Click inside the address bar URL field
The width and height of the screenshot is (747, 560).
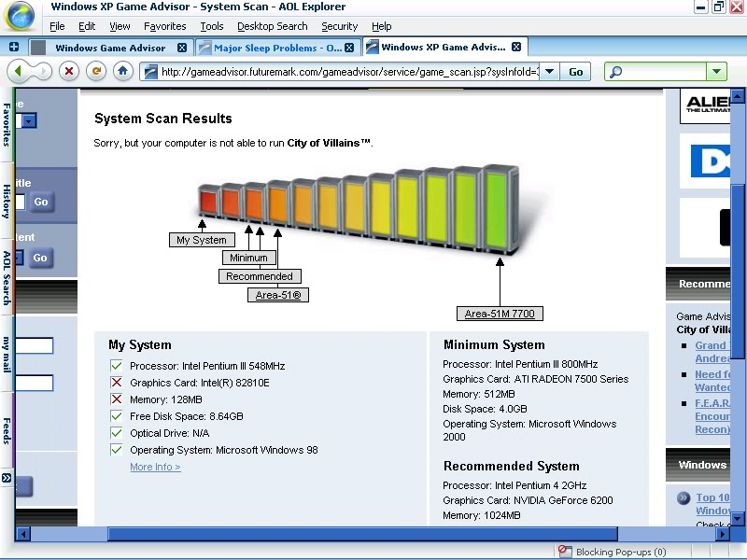pos(349,72)
